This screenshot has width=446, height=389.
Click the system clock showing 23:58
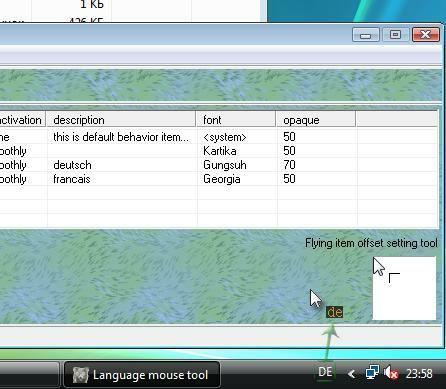419,374
